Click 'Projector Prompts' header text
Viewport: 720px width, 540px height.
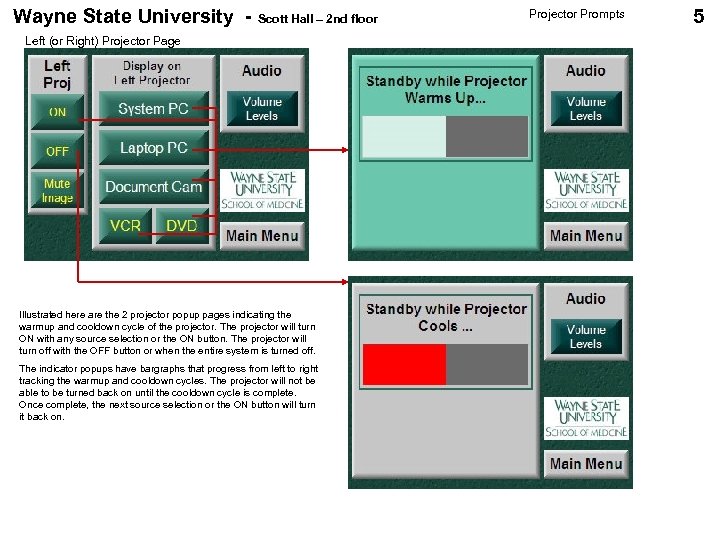tap(577, 14)
